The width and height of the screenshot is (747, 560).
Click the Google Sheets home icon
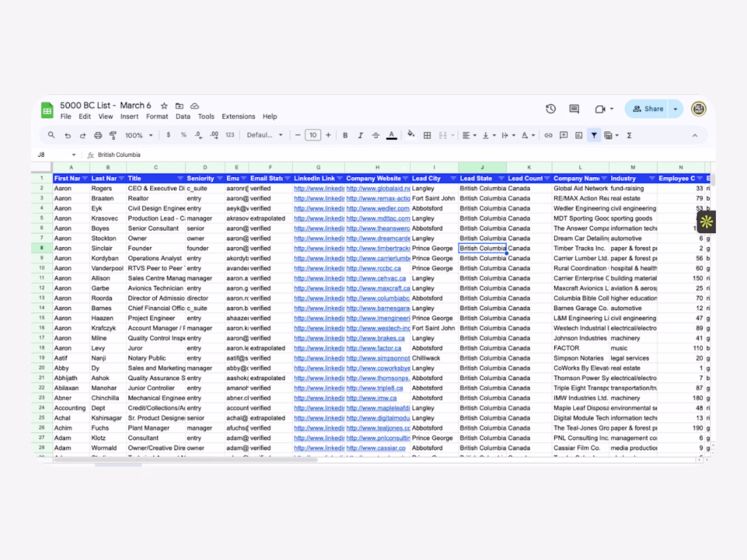point(47,111)
